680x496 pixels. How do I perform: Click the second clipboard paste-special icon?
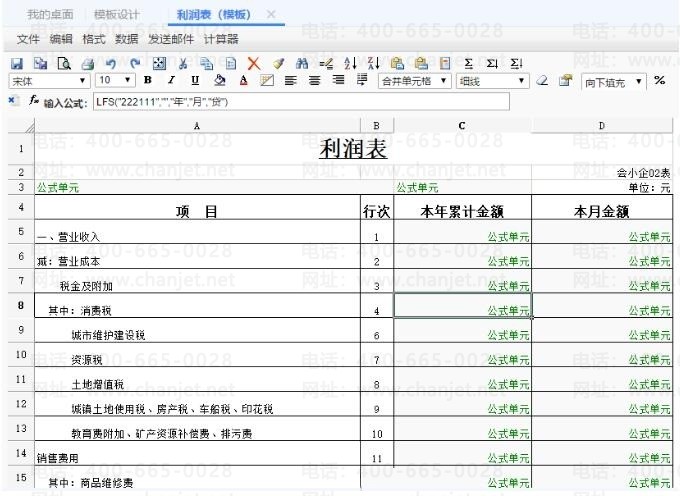(421, 64)
